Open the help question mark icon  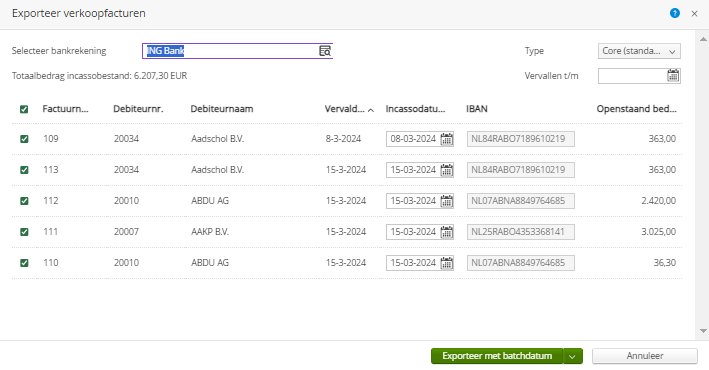click(675, 13)
